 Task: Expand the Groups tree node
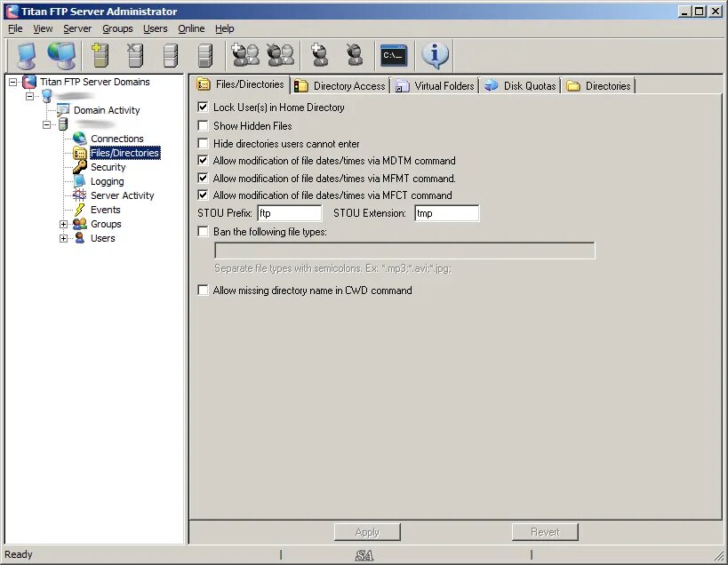coord(64,225)
